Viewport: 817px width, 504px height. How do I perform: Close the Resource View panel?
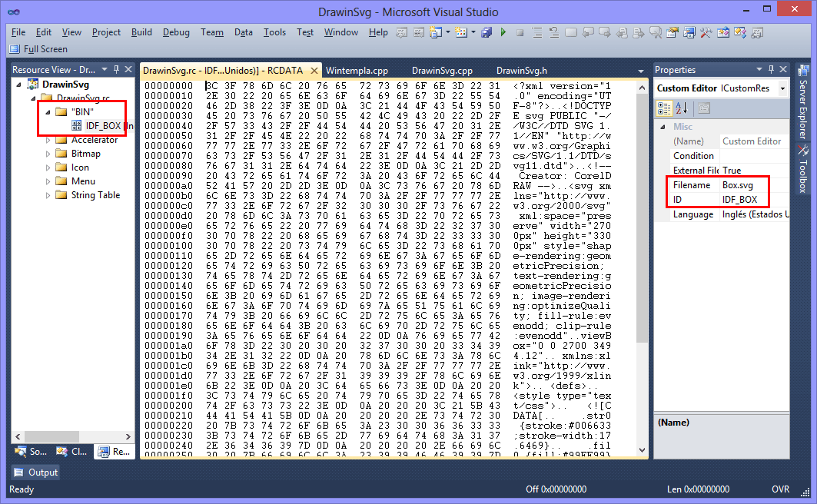tap(128, 69)
